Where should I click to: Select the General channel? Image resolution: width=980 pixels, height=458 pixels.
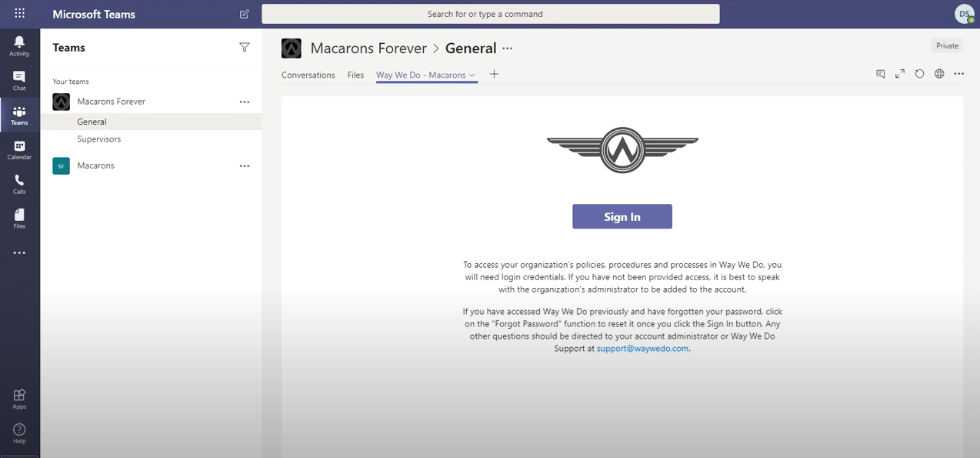(x=151, y=122)
